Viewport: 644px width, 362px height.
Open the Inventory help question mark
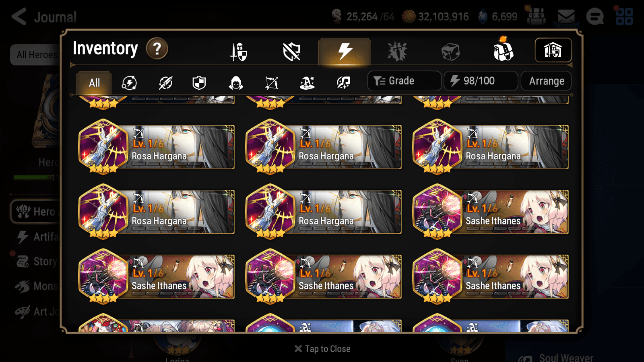point(157,49)
